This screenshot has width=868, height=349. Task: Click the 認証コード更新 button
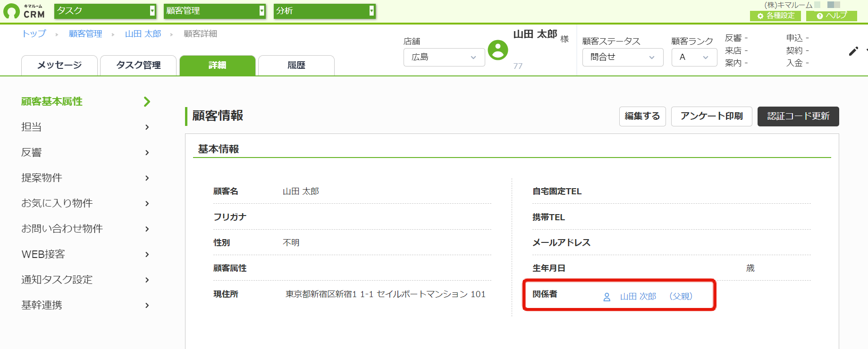tap(798, 116)
